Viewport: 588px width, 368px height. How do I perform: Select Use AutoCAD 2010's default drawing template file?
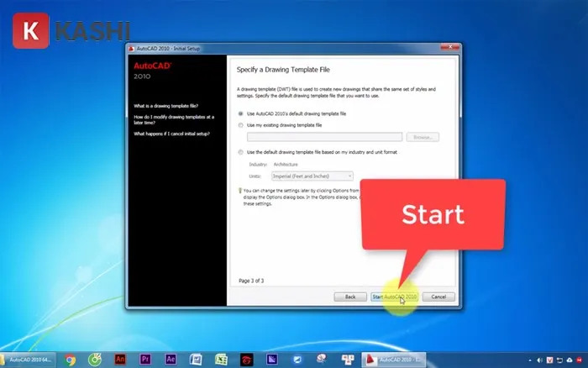pyautogui.click(x=241, y=113)
